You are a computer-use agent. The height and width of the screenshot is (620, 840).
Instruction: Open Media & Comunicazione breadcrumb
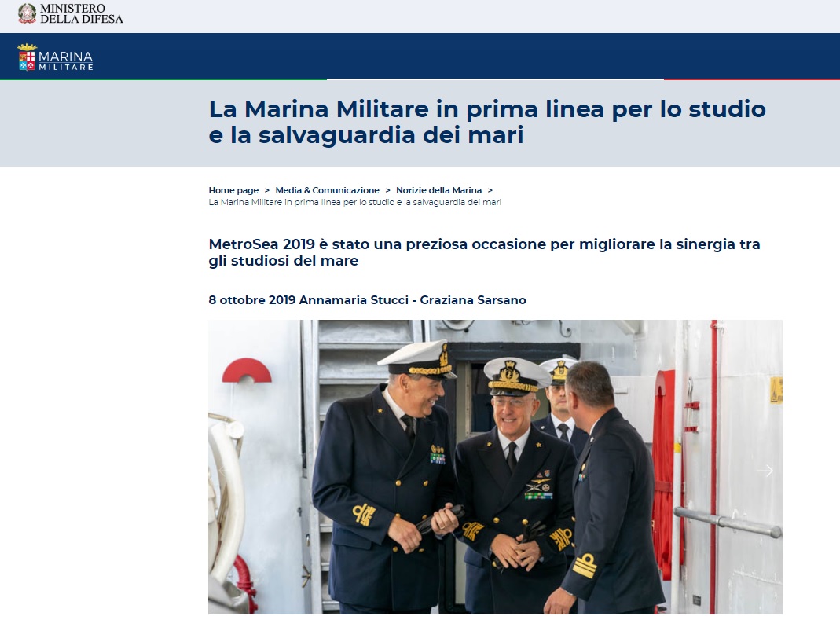[x=328, y=190]
